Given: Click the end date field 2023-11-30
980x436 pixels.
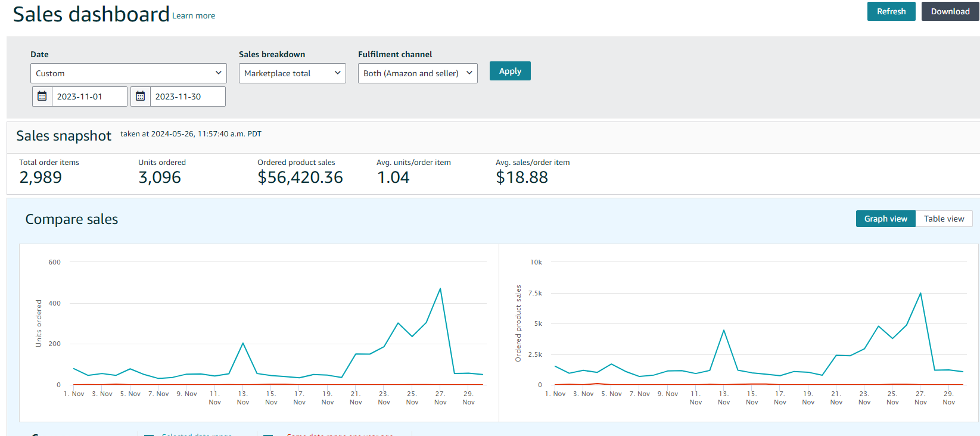Looking at the screenshot, I should click(x=187, y=96).
